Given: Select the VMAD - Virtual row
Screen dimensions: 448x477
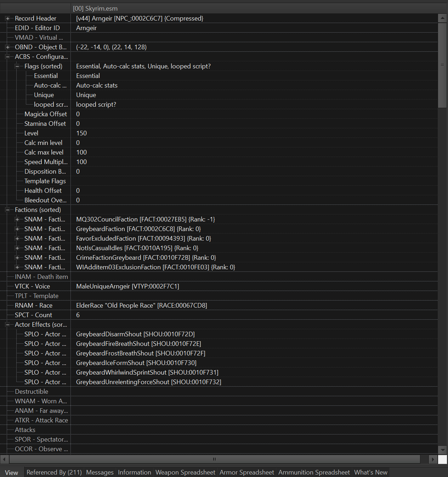Looking at the screenshot, I should pos(219,38).
